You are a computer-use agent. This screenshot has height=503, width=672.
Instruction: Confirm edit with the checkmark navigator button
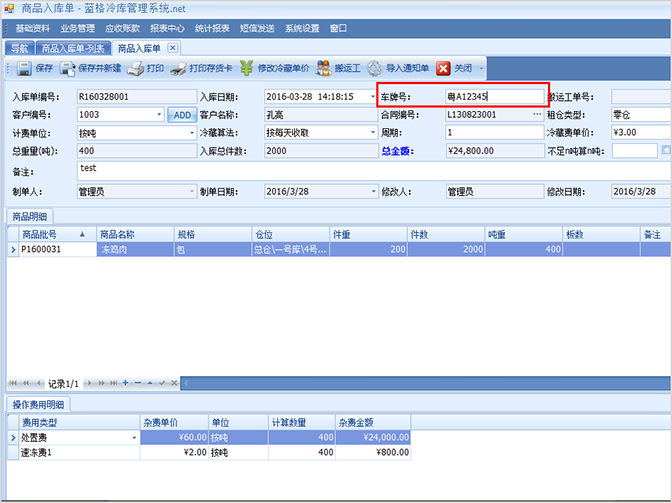click(x=162, y=383)
